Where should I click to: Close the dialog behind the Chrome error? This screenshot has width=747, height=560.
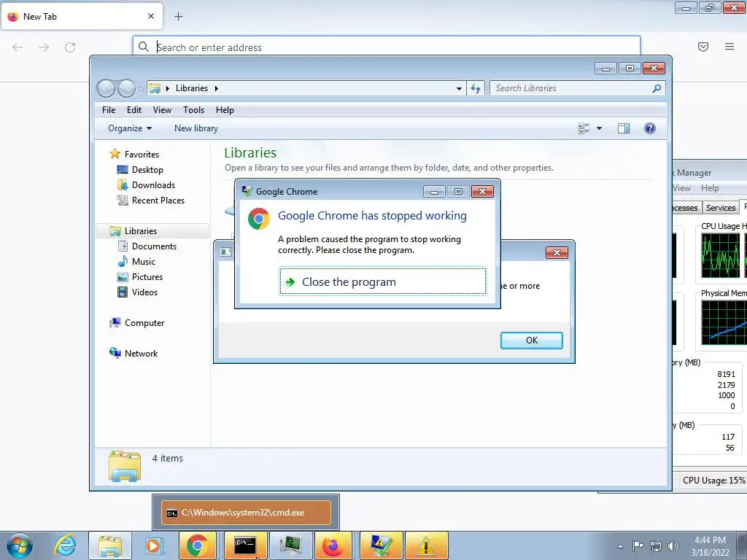tap(557, 252)
